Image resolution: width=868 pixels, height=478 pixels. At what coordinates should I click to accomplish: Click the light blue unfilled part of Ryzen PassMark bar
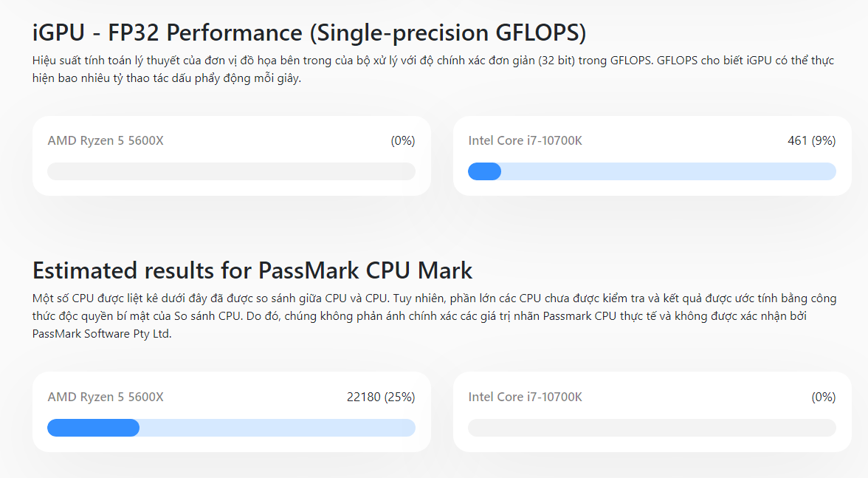[278, 428]
